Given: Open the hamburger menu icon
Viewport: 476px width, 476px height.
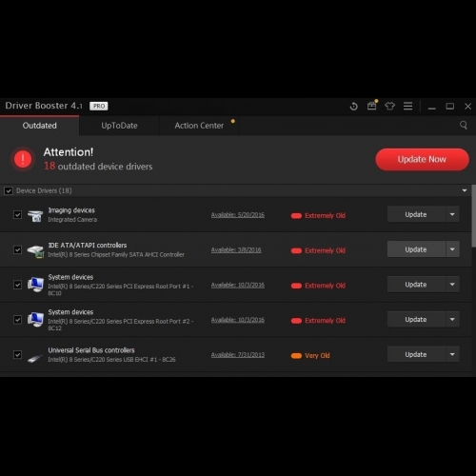Looking at the screenshot, I should tap(407, 106).
